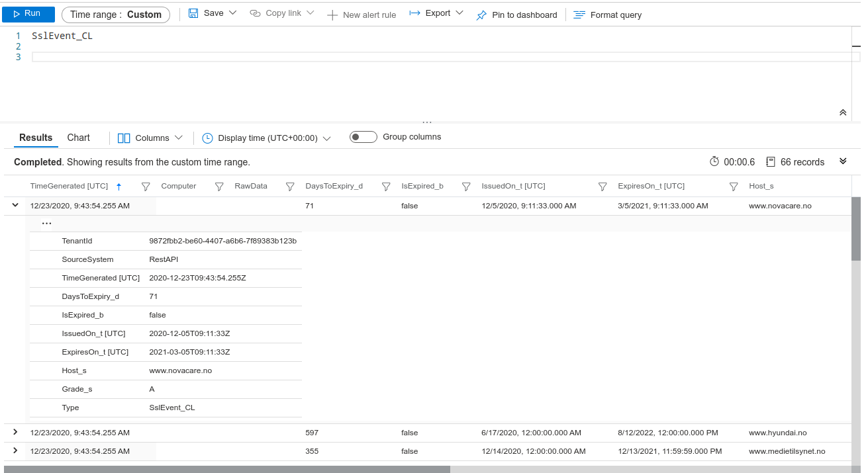
Task: Toggle the TimeGenerated sort direction
Action: click(x=119, y=186)
